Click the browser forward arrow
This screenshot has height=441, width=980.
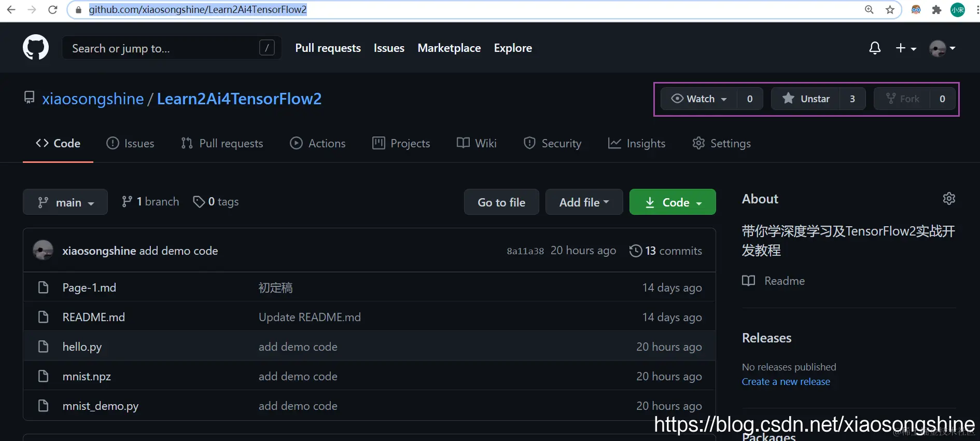point(32,9)
